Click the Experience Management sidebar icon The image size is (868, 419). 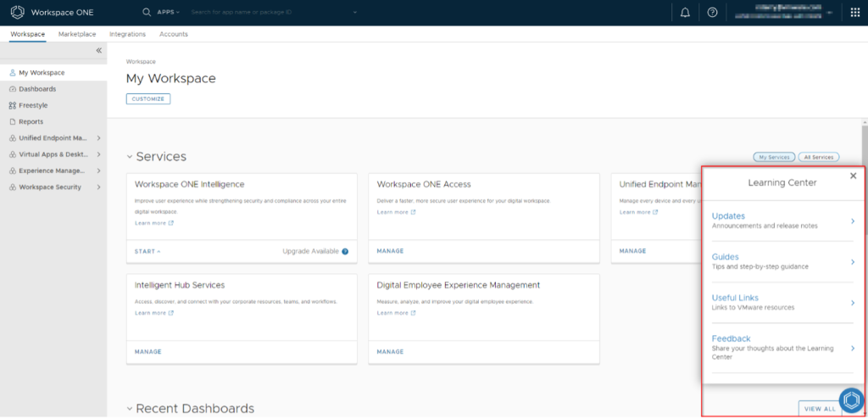(13, 170)
